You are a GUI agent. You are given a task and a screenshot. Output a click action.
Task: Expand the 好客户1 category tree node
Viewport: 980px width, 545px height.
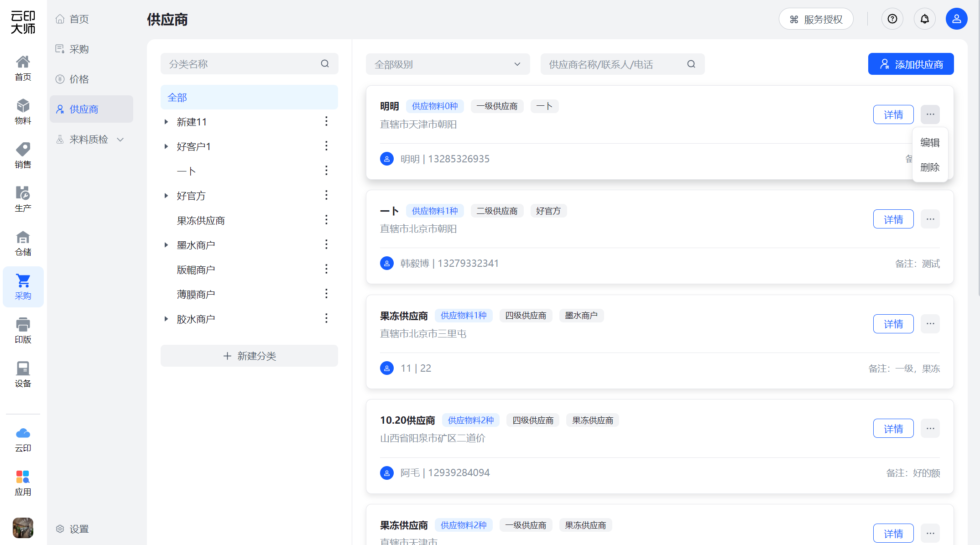[166, 146]
